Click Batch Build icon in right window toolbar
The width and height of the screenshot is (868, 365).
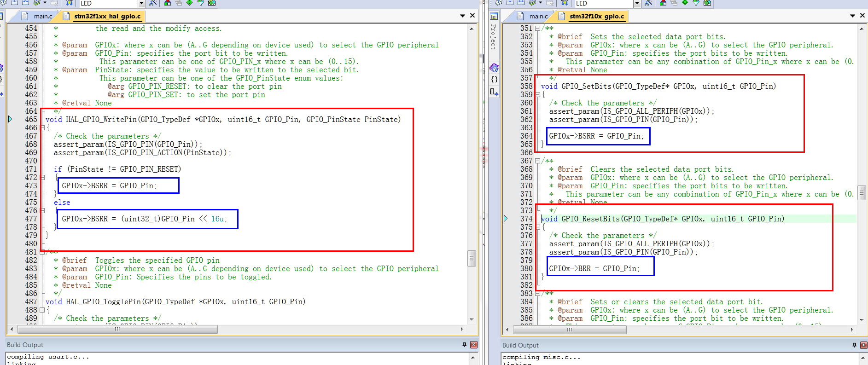(532, 3)
